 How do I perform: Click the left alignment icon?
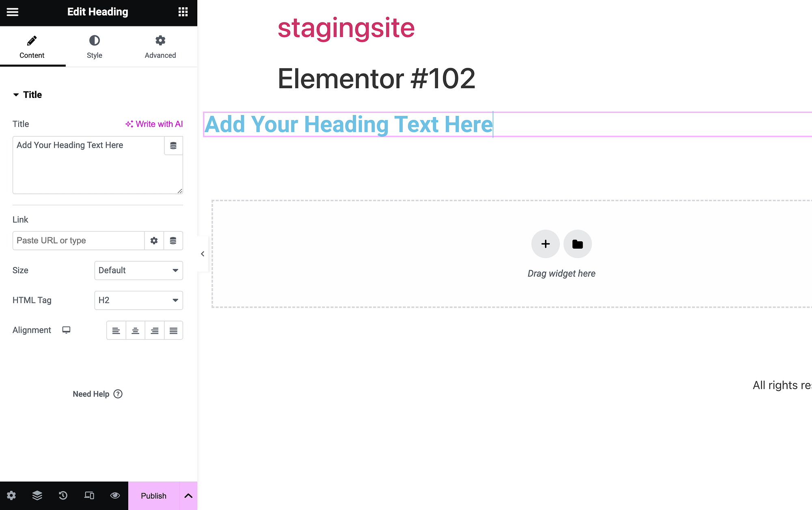(116, 330)
